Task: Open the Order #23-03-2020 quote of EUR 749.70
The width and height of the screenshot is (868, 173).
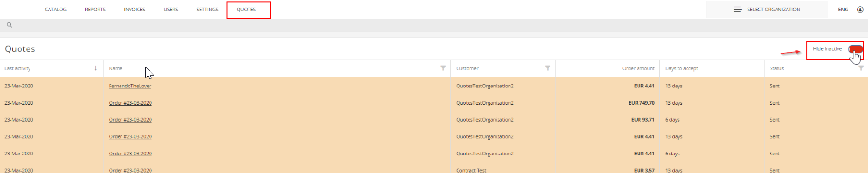Action: 130,103
